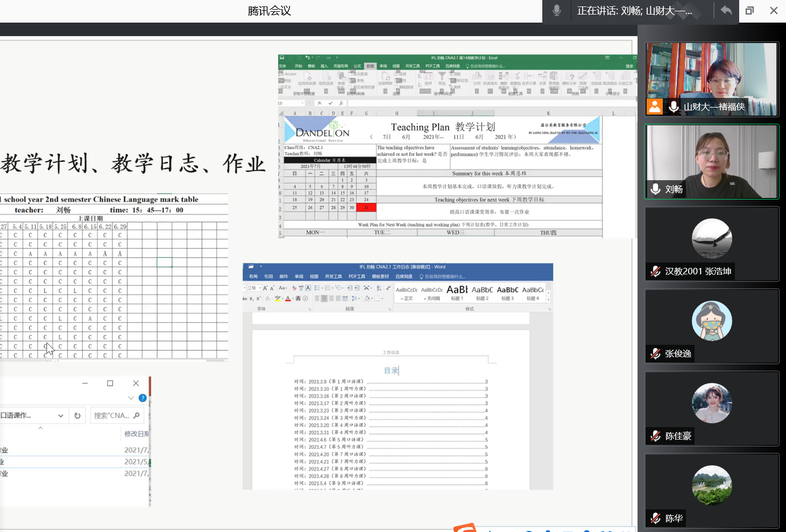Click the microphone icon in the top speaking bar
The image size is (786, 532).
[557, 11]
